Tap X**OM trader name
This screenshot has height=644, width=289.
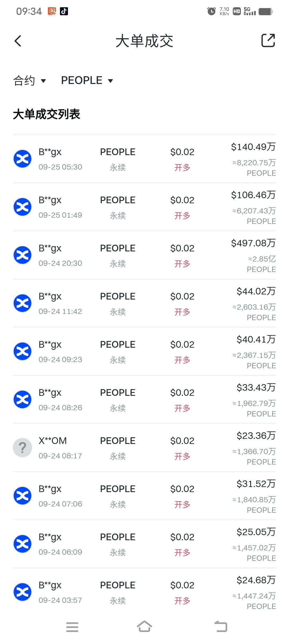(x=53, y=440)
